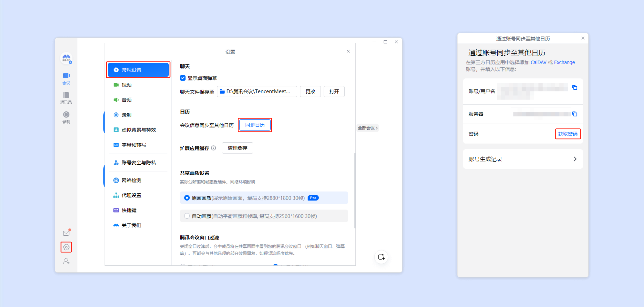Copy the 账号/用户名 value
The image size is (644, 307).
click(575, 87)
